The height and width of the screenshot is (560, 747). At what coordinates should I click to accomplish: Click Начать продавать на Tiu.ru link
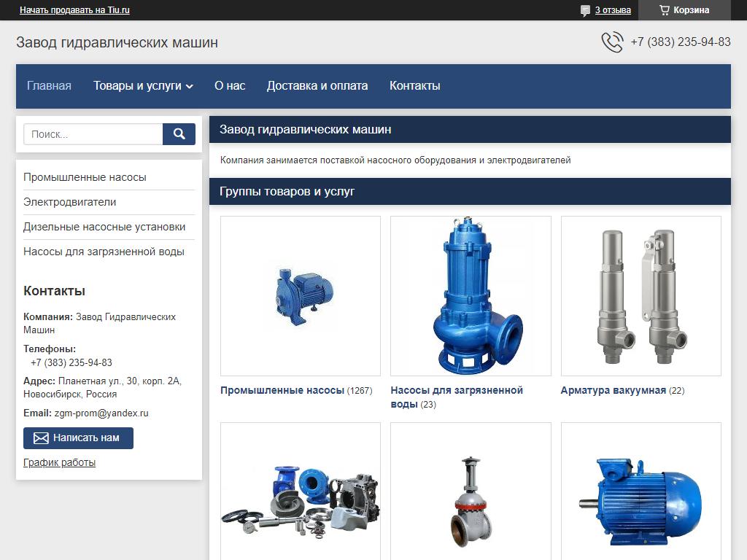coord(74,10)
